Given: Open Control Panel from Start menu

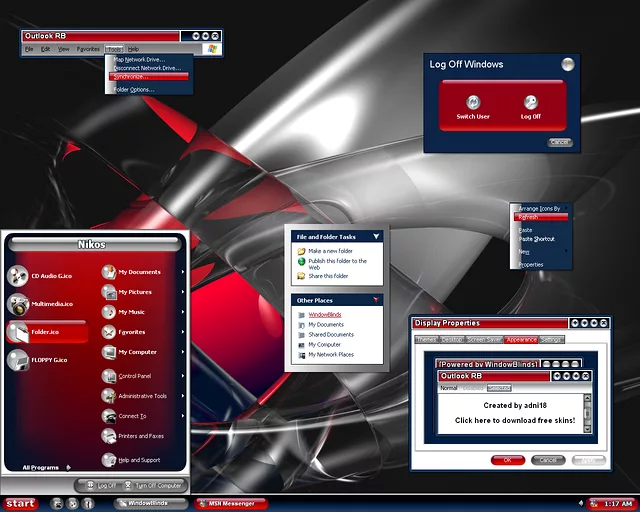Looking at the screenshot, I should tap(134, 376).
